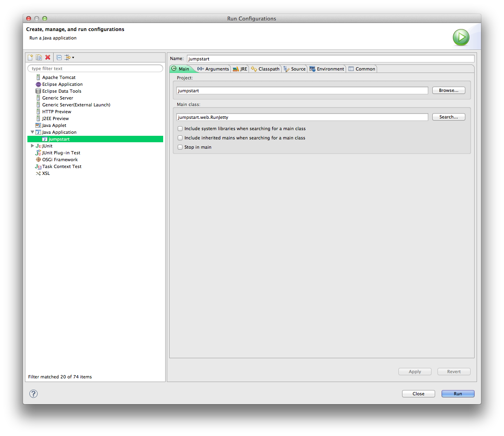Select the XSL configuration type
The height and width of the screenshot is (436, 504).
[46, 173]
